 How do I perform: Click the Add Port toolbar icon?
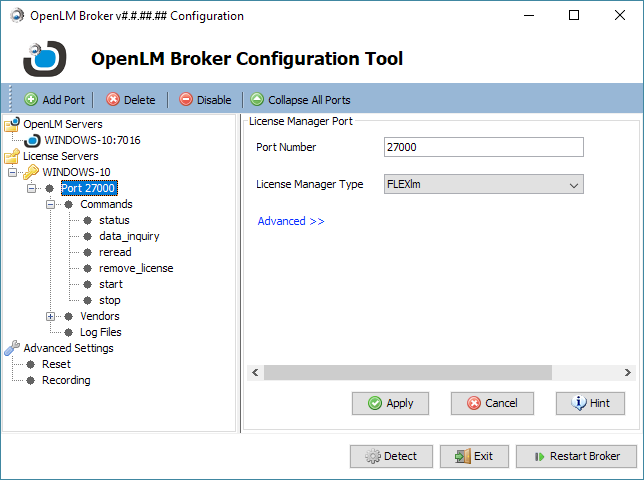(31, 100)
